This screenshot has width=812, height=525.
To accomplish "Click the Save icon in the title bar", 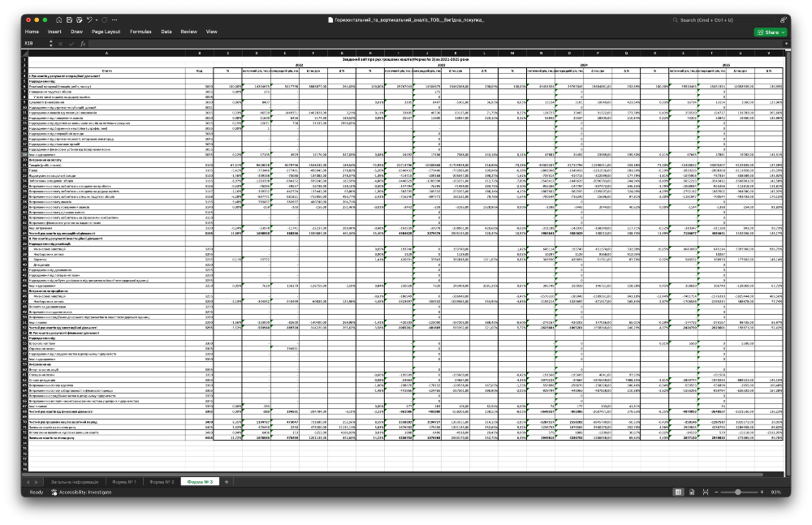I will tap(69, 19).
